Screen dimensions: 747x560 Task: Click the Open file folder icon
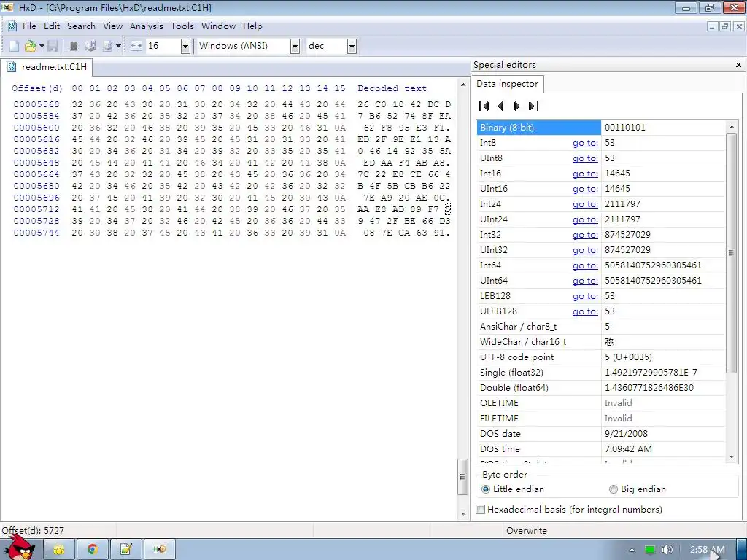tap(30, 46)
